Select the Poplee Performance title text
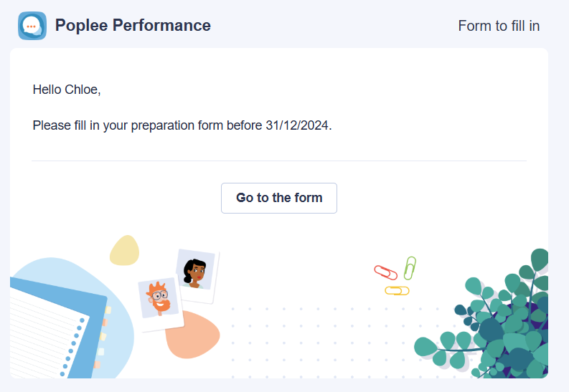Image resolution: width=569 pixels, height=392 pixels. [133, 25]
